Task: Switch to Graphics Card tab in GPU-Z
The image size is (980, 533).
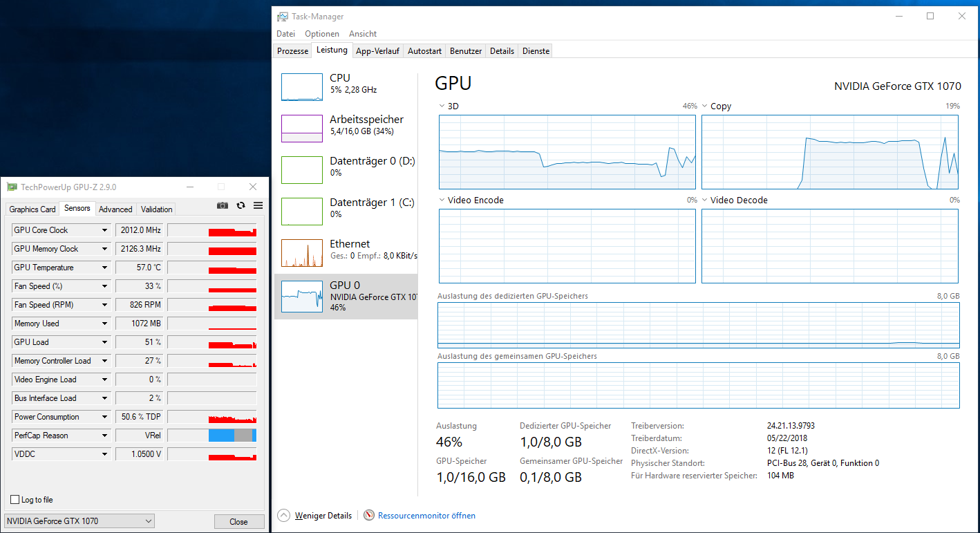Action: tap(32, 209)
